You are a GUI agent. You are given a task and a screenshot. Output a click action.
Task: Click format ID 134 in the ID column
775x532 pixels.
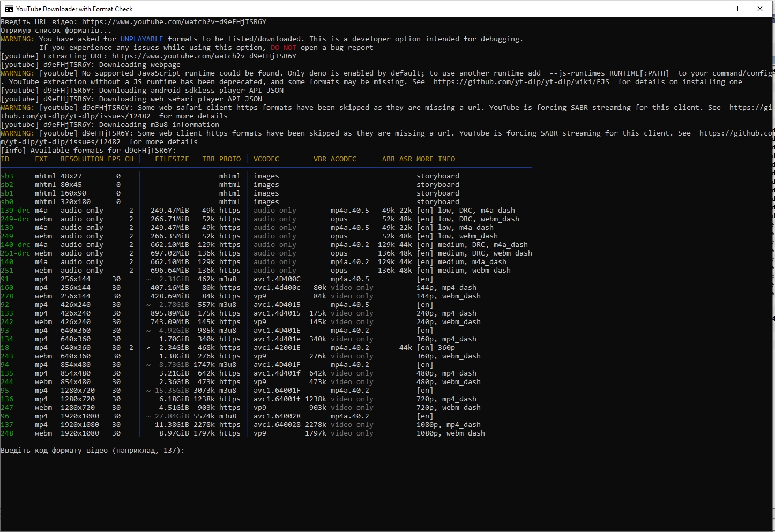point(7,339)
